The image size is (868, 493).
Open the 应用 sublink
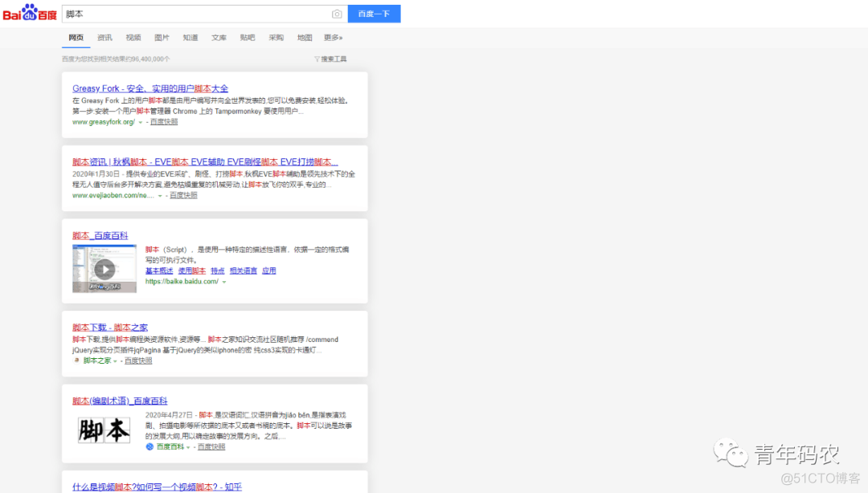[x=269, y=271]
